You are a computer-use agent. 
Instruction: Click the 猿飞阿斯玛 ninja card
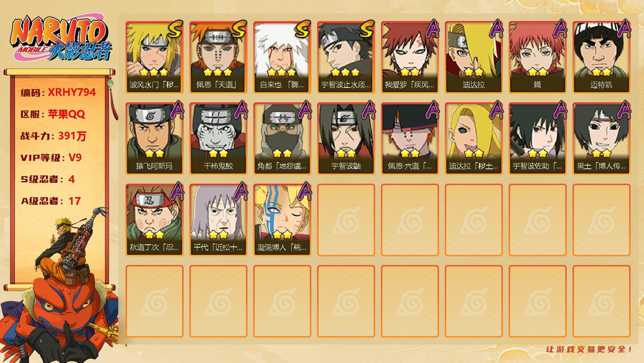pyautogui.click(x=154, y=139)
